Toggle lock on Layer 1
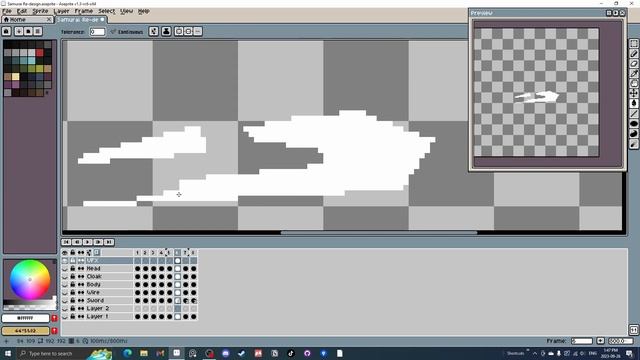This screenshot has width=640, height=360. 73,316
